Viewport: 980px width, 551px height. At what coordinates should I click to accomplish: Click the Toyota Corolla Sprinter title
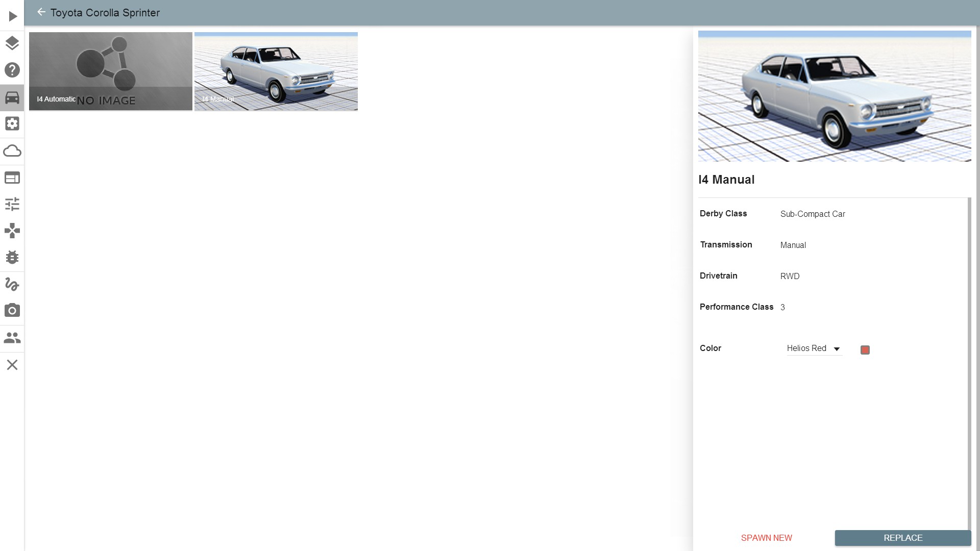[x=105, y=13]
